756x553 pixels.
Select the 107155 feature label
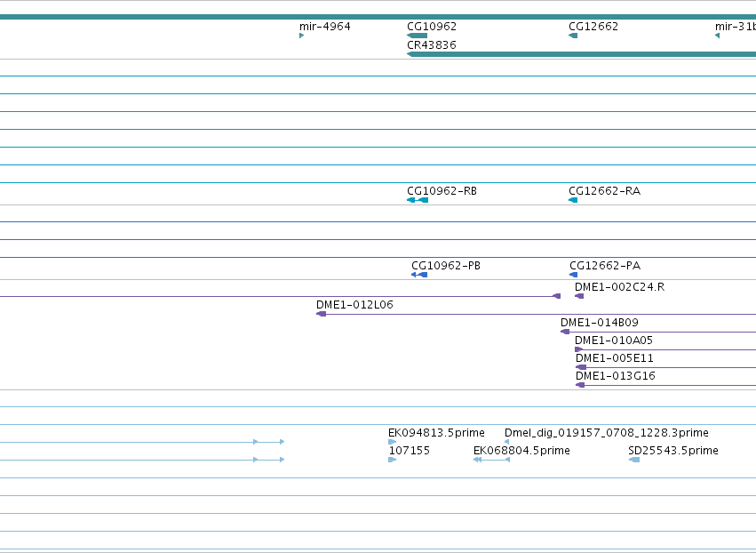pos(409,451)
